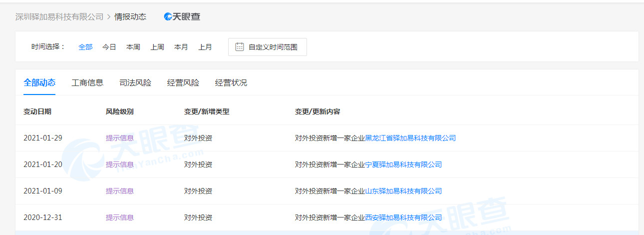
Task: Switch to 经营风险 tab
Action: (x=183, y=83)
